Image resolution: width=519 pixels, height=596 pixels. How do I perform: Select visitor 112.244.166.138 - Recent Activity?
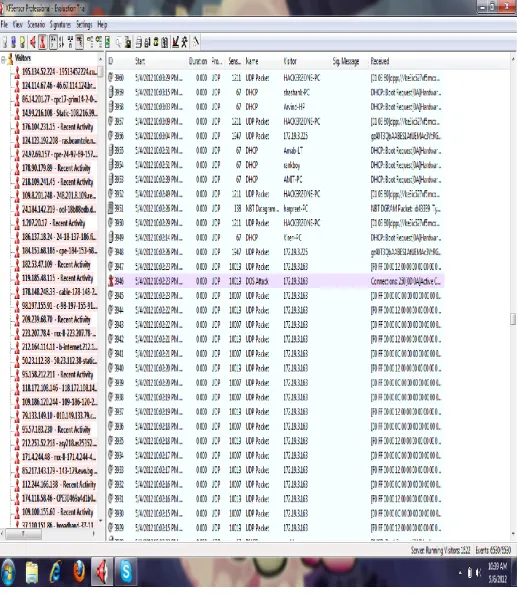pos(59,484)
